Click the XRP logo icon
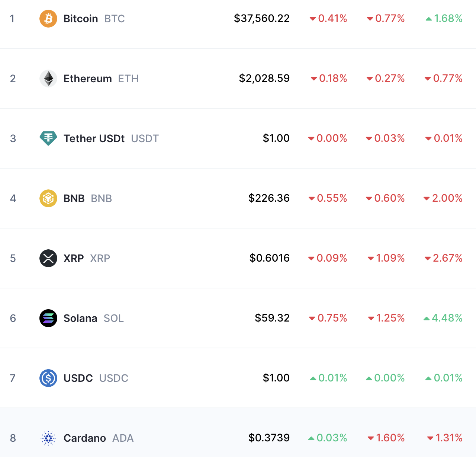Image resolution: width=476 pixels, height=457 pixels. click(48, 258)
